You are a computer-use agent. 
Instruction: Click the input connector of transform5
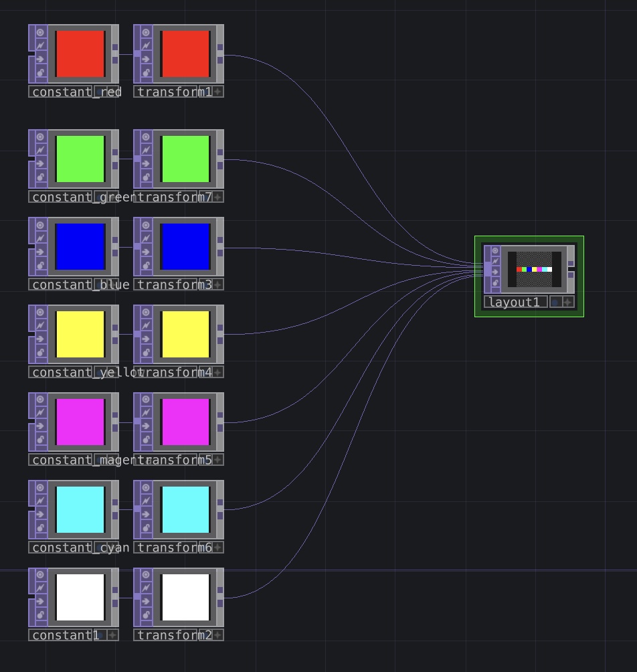point(137,422)
